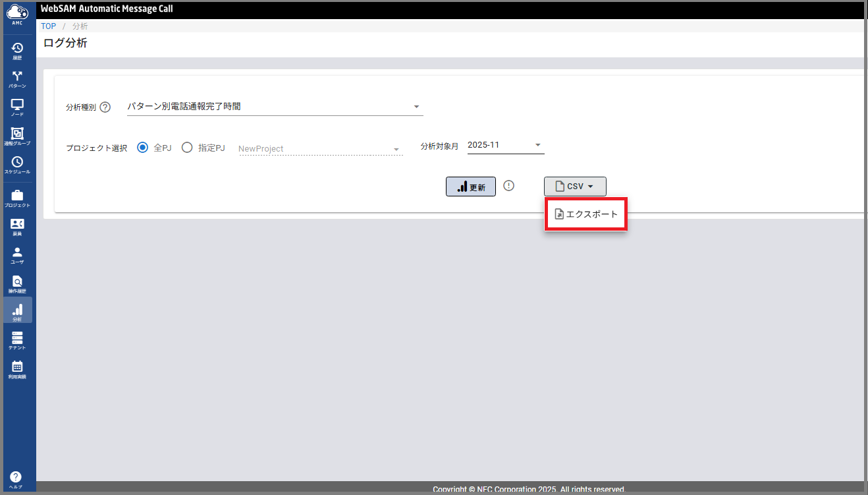Open プロジェクト briefcase icon

[17, 197]
